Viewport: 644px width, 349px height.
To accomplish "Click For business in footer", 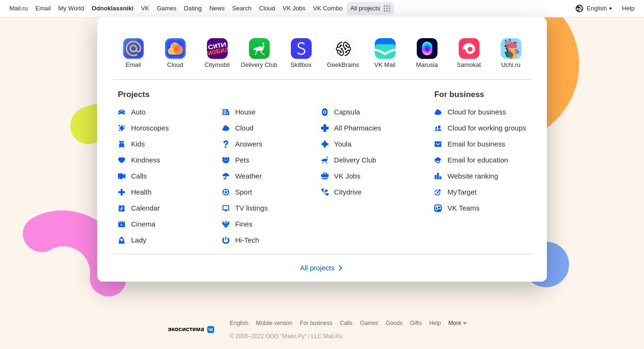I will [316, 323].
